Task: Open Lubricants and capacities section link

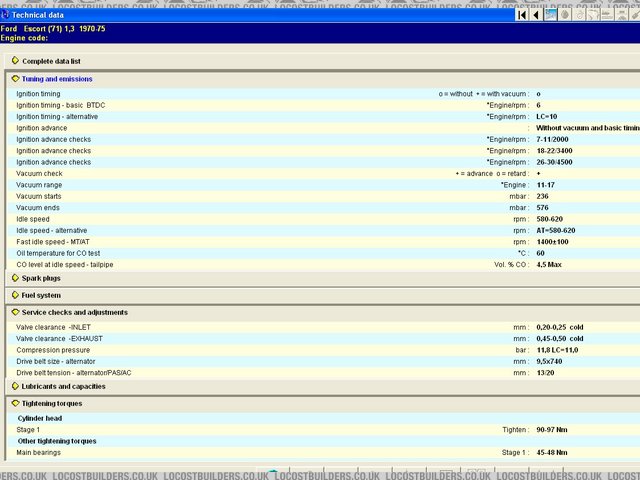Action: click(63, 386)
